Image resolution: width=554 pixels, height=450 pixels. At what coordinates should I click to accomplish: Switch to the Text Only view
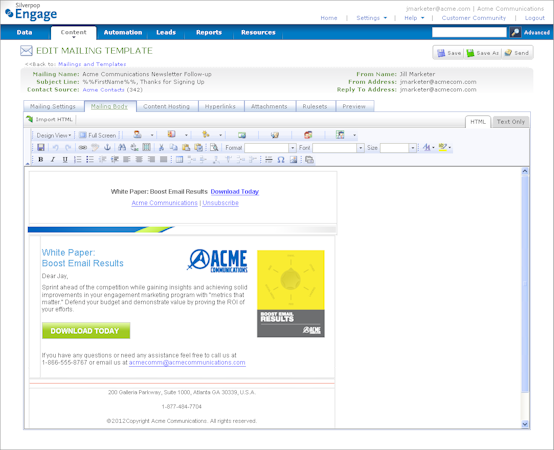[x=511, y=122]
